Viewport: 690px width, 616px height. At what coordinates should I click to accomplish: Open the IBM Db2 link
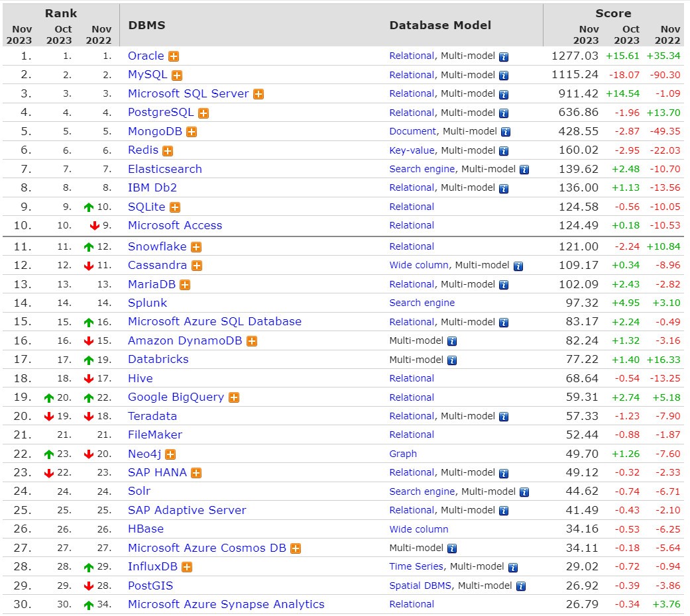coord(152,187)
